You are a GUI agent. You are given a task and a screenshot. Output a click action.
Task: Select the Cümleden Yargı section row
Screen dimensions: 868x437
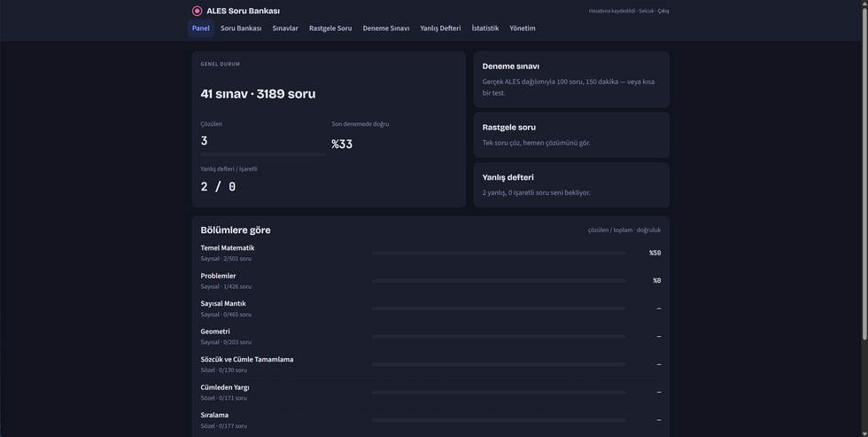click(x=430, y=392)
